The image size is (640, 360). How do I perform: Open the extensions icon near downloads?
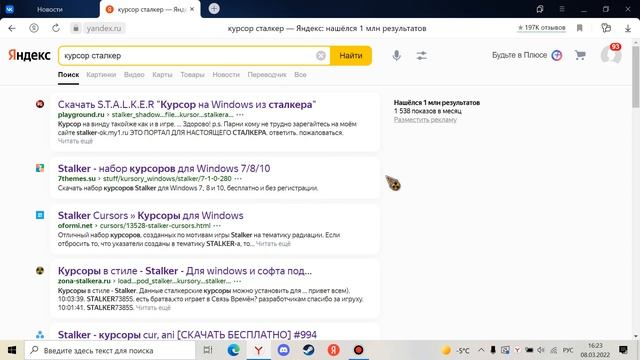point(606,28)
